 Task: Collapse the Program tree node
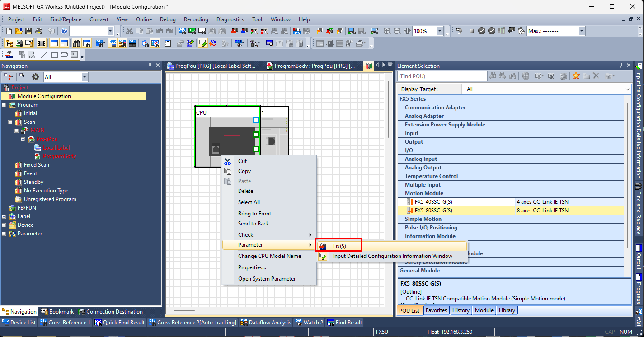pyautogui.click(x=4, y=105)
